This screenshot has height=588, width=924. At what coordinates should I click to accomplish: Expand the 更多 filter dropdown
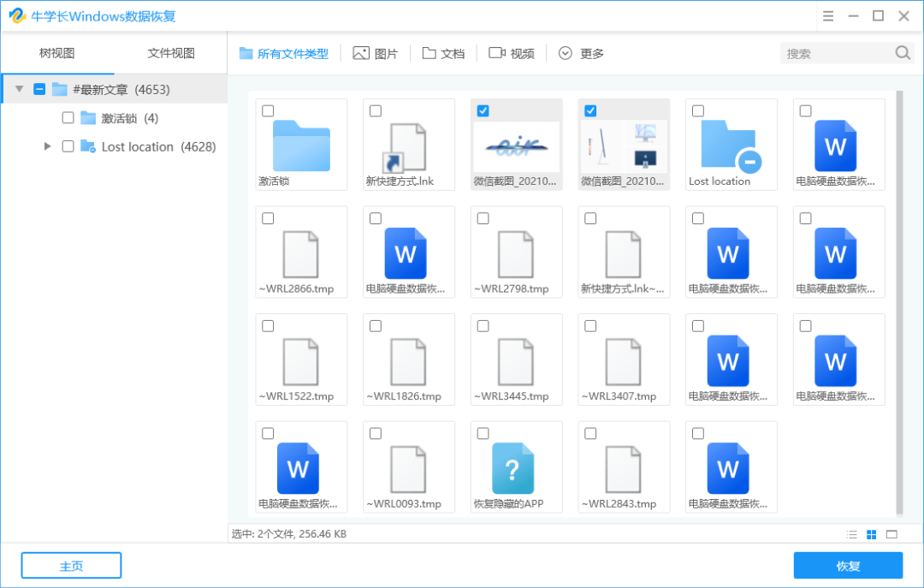[x=580, y=52]
